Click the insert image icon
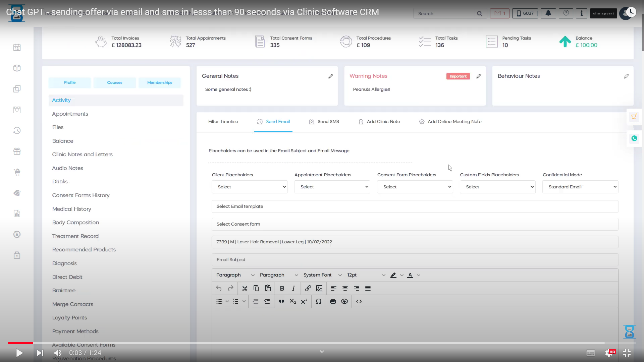644x362 pixels. pos(319,288)
